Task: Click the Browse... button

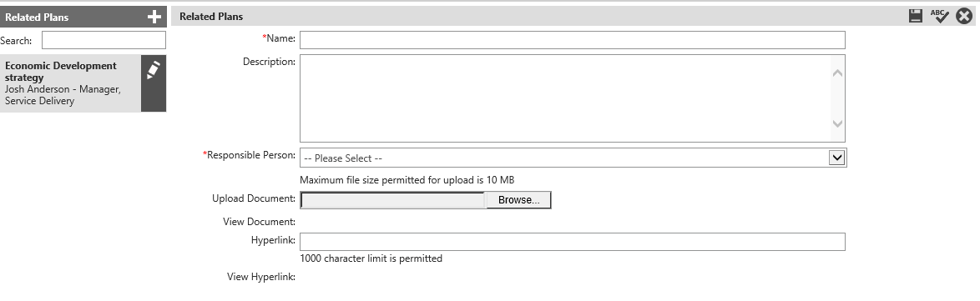Action: point(518,200)
